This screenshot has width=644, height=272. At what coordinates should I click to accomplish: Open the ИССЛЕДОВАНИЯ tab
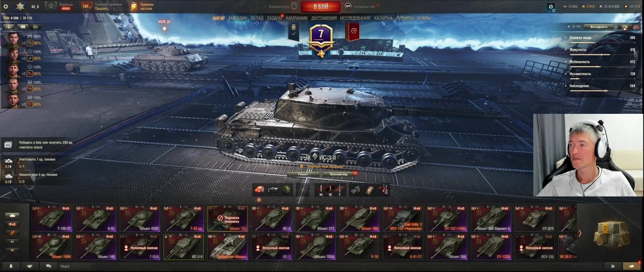pos(355,18)
